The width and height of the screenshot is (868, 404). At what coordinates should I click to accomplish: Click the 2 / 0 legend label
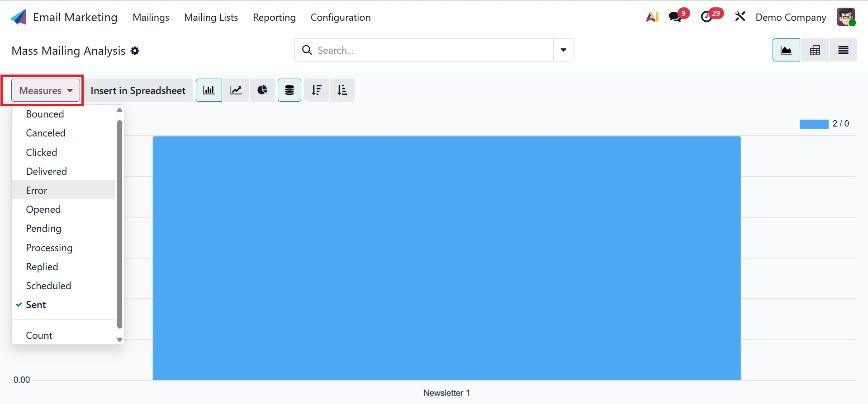tap(840, 123)
